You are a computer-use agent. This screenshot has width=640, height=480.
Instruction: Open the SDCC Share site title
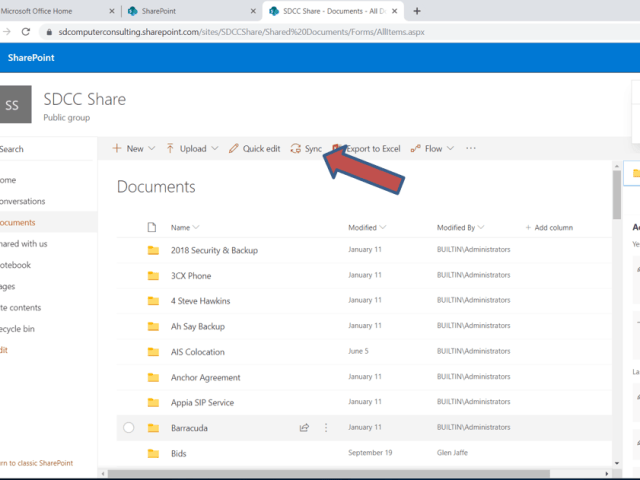coord(85,99)
